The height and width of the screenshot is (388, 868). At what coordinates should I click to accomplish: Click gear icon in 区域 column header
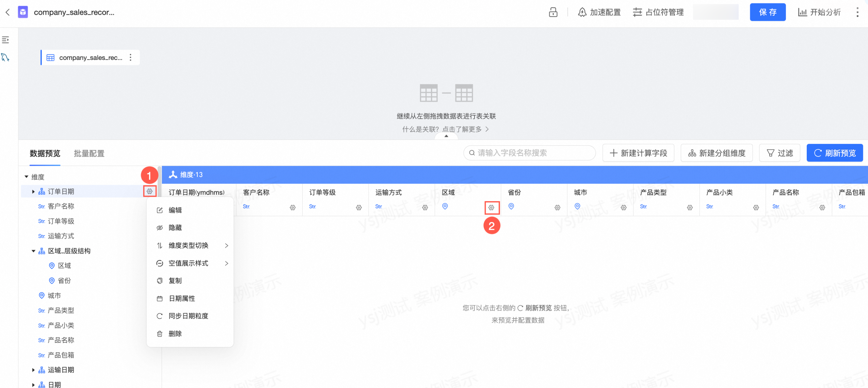click(491, 207)
